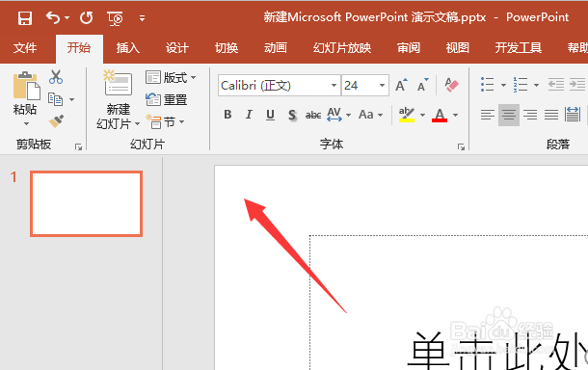The width and height of the screenshot is (588, 370).
Task: Open the undo history dropdown arrow
Action: pyautogui.click(x=67, y=17)
